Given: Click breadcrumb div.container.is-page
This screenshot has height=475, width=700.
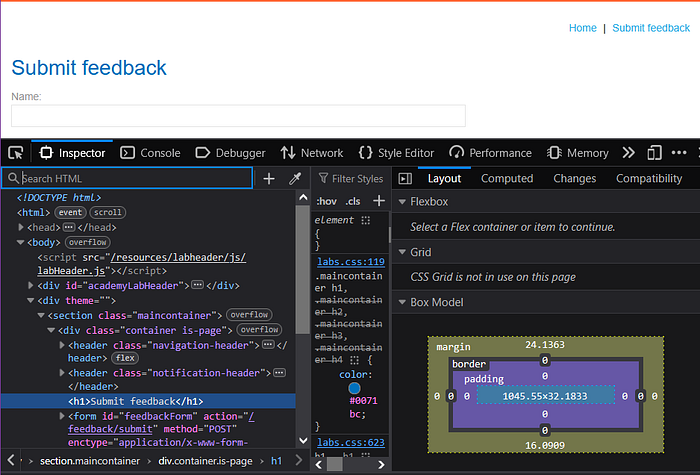Looking at the screenshot, I should pyautogui.click(x=205, y=461).
